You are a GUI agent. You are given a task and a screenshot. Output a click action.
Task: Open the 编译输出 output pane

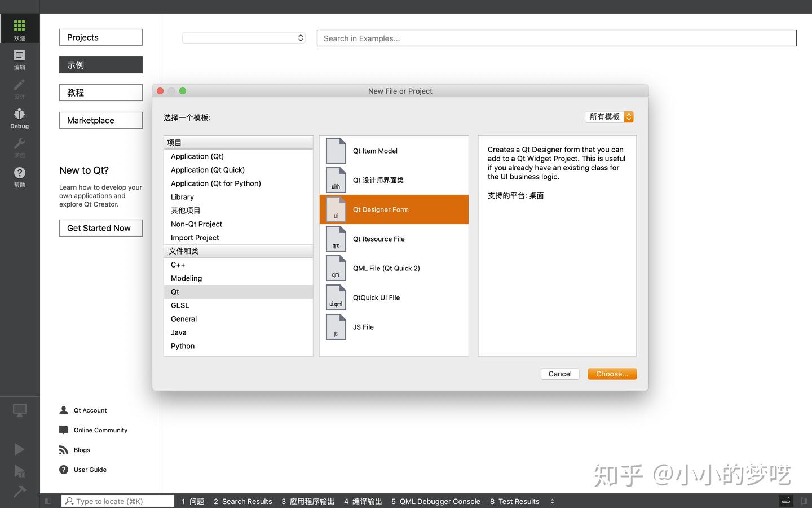coord(363,501)
